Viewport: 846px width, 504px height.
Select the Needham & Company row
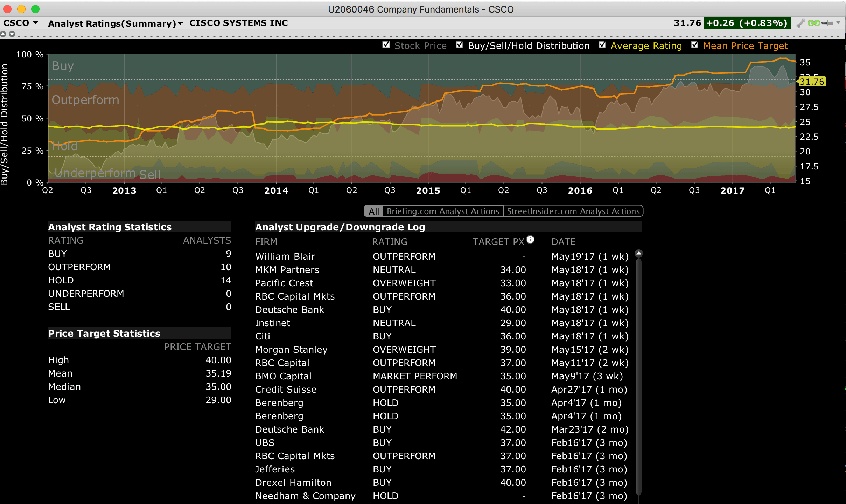[x=442, y=496]
